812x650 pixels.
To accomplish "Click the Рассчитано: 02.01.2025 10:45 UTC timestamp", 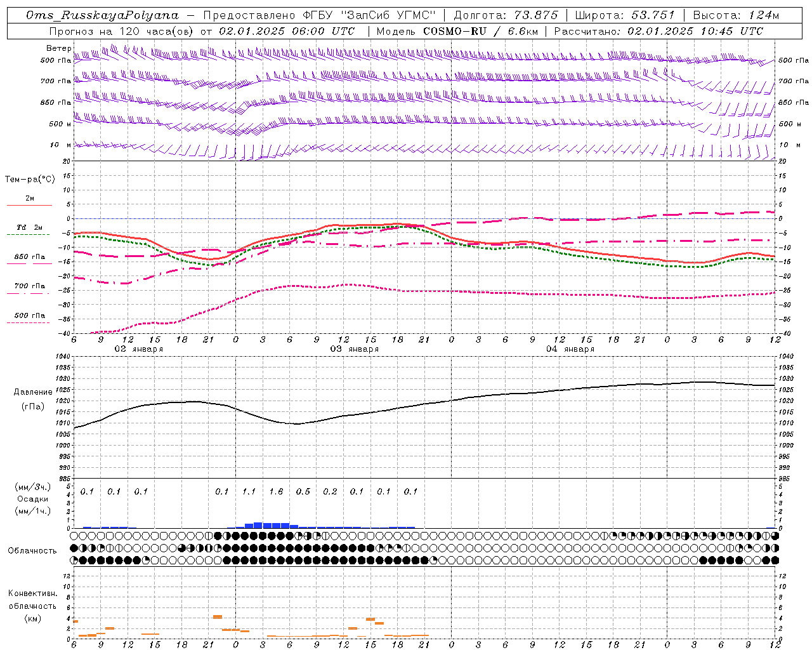I will (658, 30).
